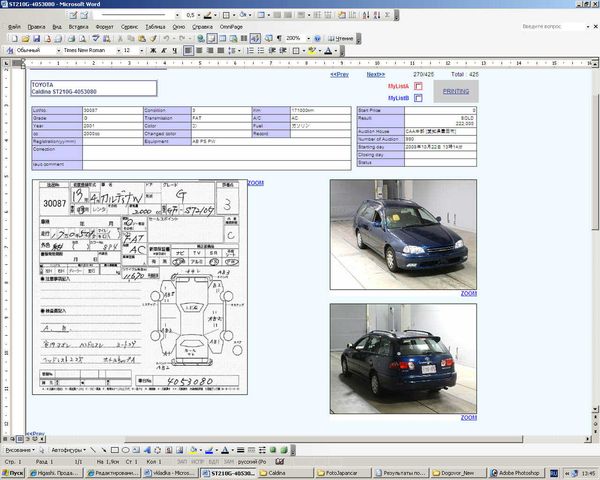Save the document with floppy icon

pos(36,39)
